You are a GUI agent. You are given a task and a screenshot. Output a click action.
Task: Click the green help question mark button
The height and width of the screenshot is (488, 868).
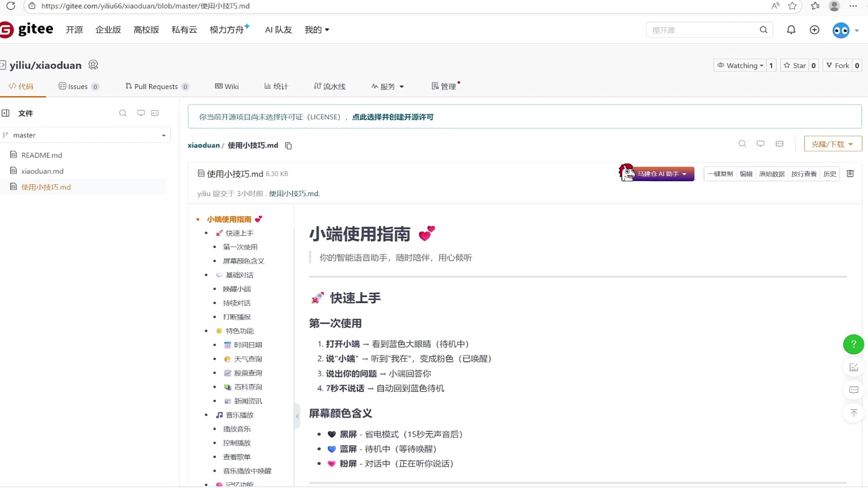(x=853, y=344)
